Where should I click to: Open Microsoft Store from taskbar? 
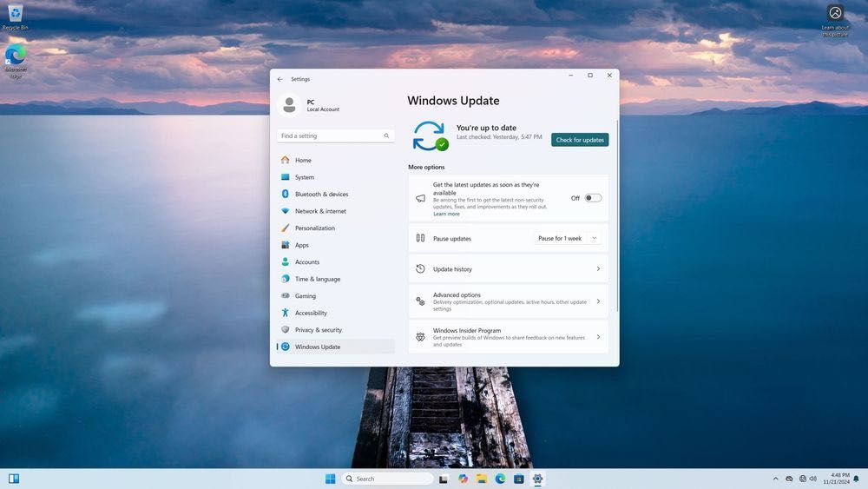(x=519, y=479)
